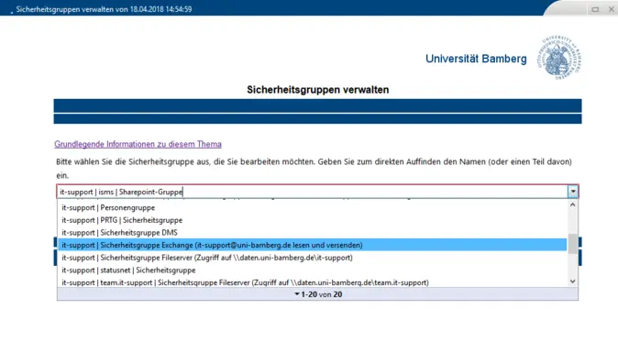Screen dimensions: 618x364
Task: Expand the '1-20 von 20' pager arrow
Action: pos(297,294)
